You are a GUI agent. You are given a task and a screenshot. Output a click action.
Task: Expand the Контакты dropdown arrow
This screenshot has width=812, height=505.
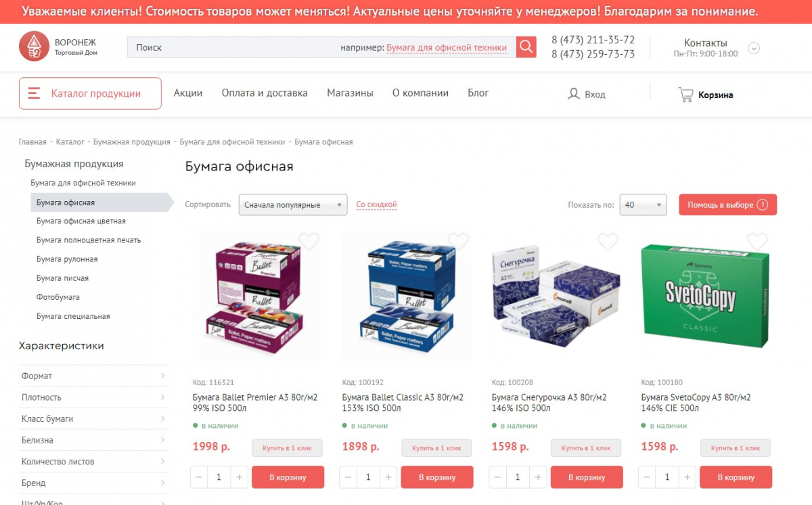(x=754, y=48)
